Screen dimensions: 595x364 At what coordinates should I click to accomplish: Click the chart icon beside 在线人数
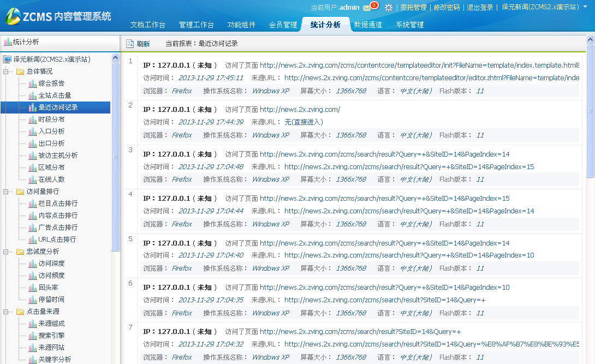coord(33,180)
